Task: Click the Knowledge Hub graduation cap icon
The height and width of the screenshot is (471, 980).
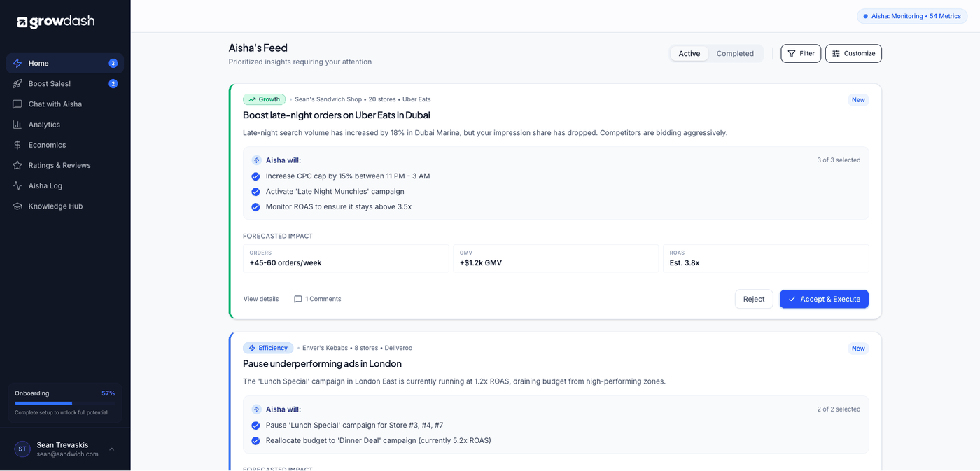Action: click(x=17, y=206)
